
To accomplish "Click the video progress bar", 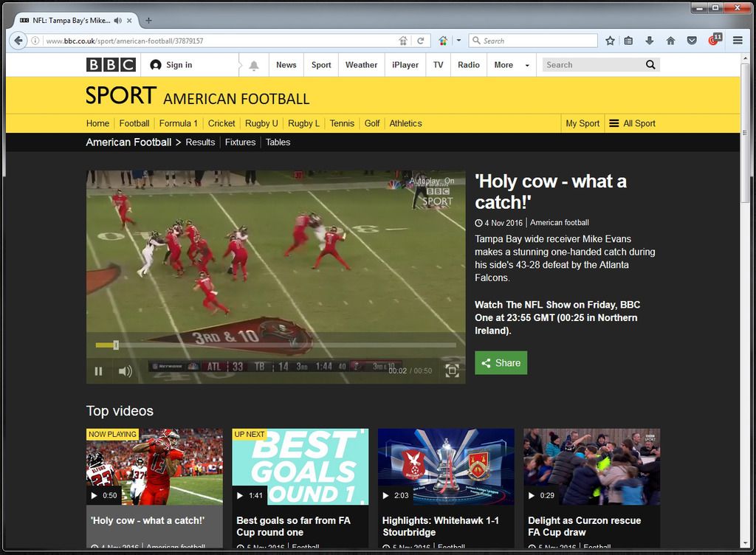I will pos(276,345).
